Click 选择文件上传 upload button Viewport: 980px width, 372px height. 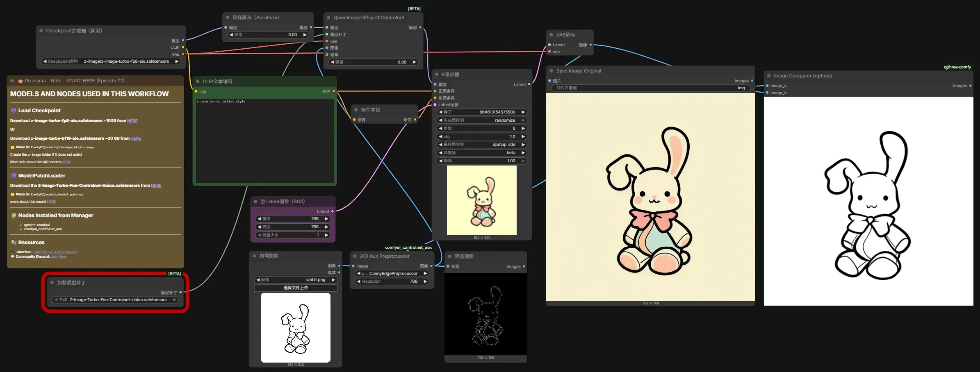(296, 288)
